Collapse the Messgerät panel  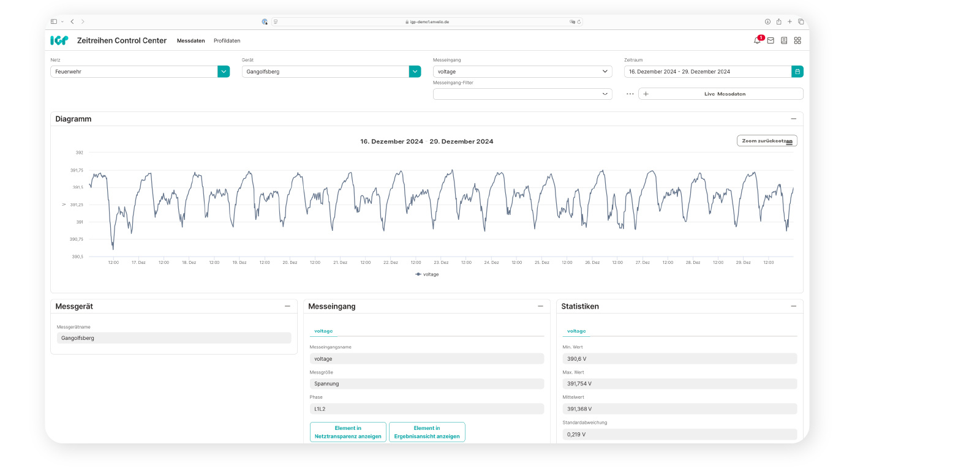[x=287, y=306]
